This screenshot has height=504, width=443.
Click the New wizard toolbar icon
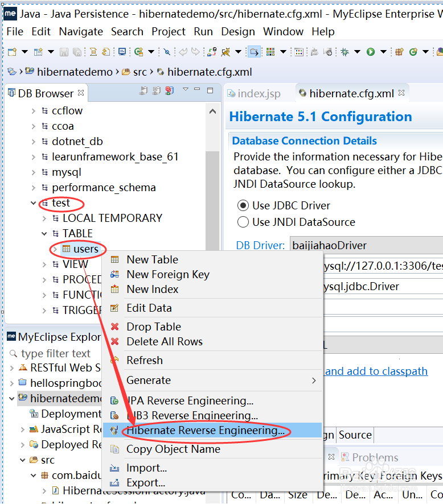click(x=12, y=52)
